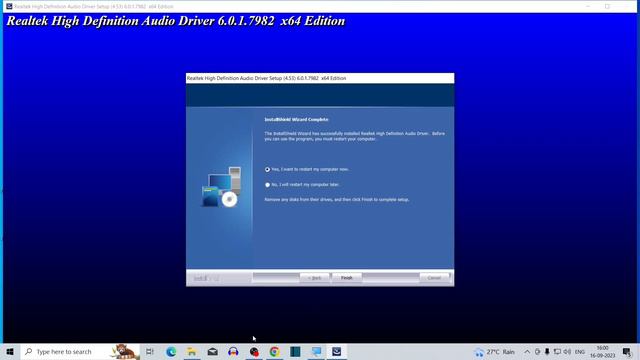Open the dark teal book-like taskbar app
This screenshot has height=360, width=640.
point(295,351)
